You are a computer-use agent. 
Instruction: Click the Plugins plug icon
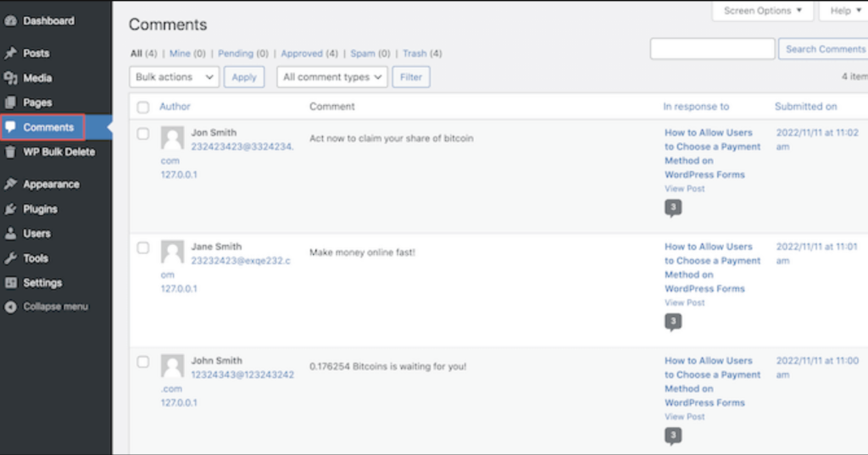(x=11, y=209)
